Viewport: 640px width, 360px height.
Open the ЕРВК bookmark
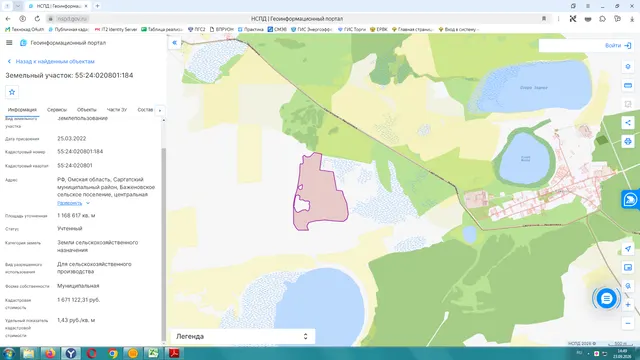pyautogui.click(x=379, y=29)
